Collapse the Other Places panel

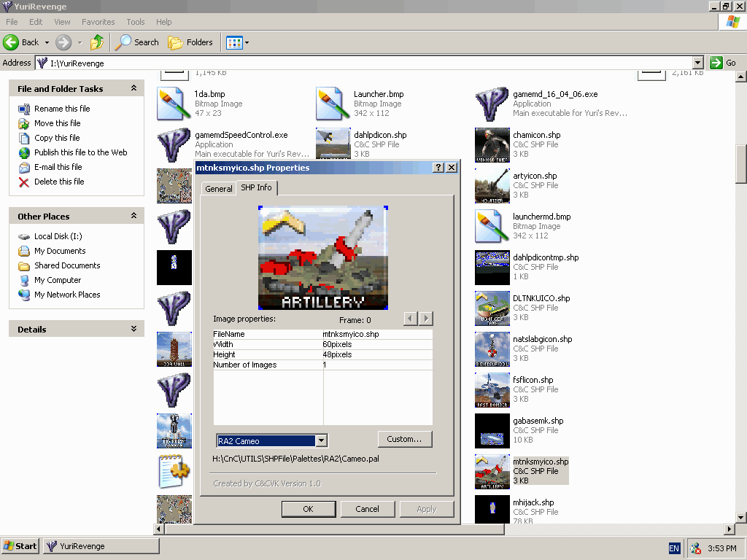(134, 216)
